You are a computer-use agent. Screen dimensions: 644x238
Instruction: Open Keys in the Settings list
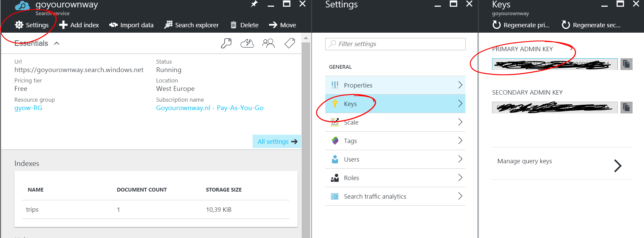pyautogui.click(x=395, y=104)
